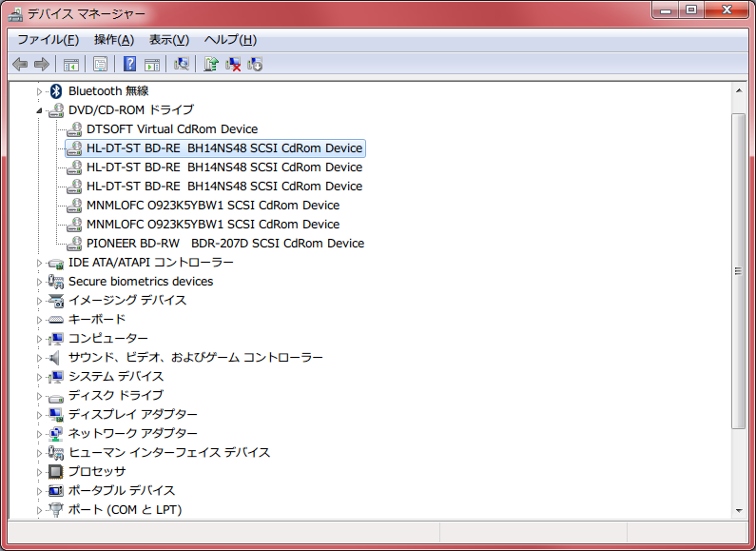Click the システム デバイス icon
The width and height of the screenshot is (756, 551).
pos(56,376)
